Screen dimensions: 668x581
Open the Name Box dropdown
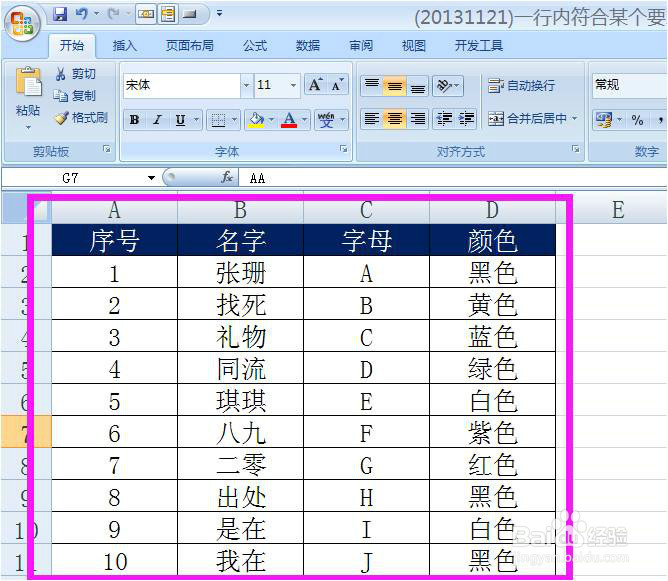151,178
